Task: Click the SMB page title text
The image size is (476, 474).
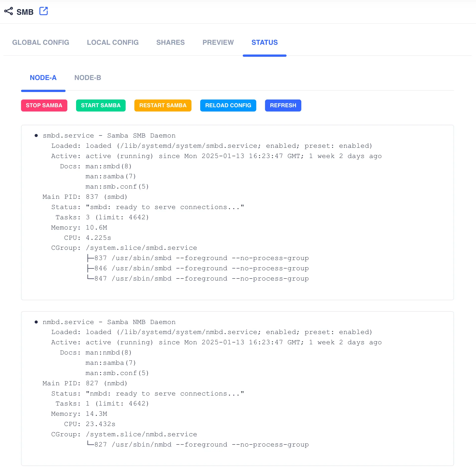Action: coord(25,12)
